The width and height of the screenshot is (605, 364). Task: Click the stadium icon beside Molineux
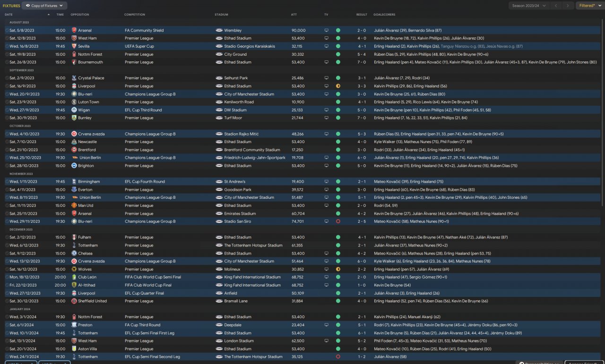219,269
